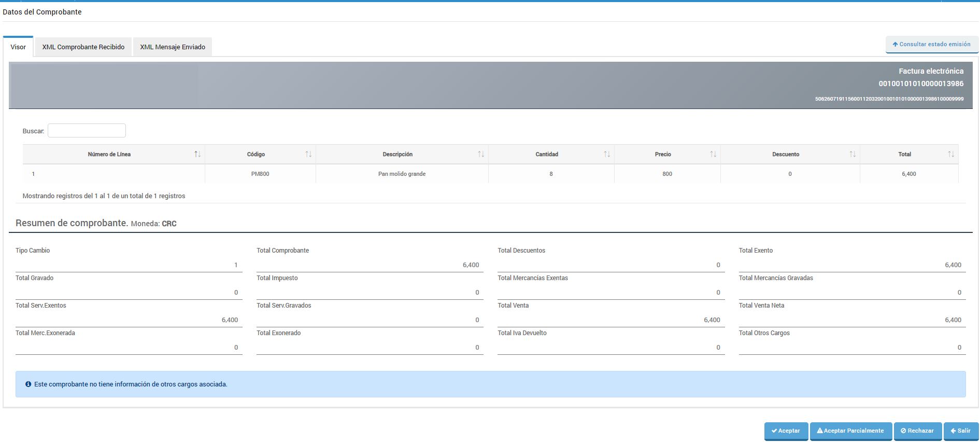Click the sort arrows on Número de Línea column

pyautogui.click(x=197, y=154)
